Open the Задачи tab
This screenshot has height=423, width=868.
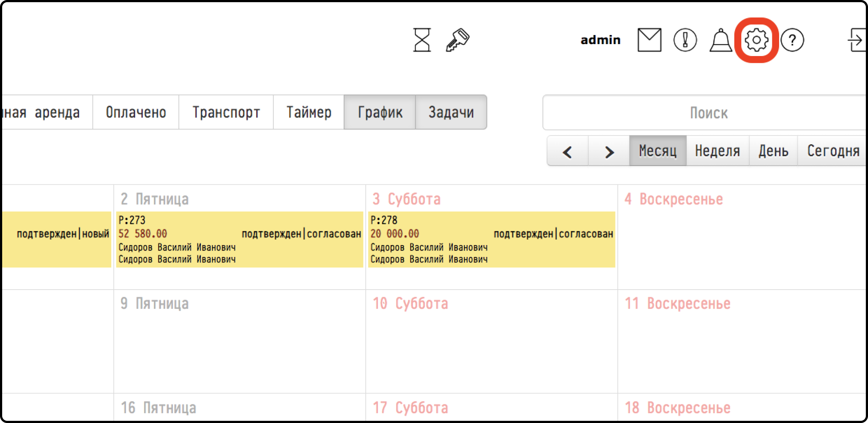pyautogui.click(x=451, y=112)
